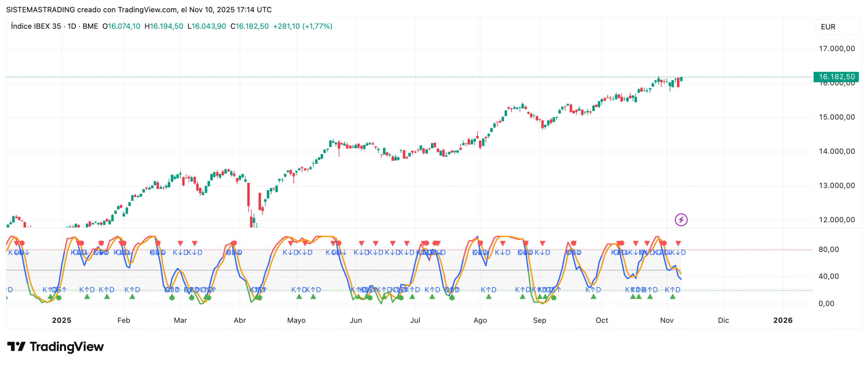Select the Nov label on time axis
868x365 pixels.
click(x=666, y=320)
